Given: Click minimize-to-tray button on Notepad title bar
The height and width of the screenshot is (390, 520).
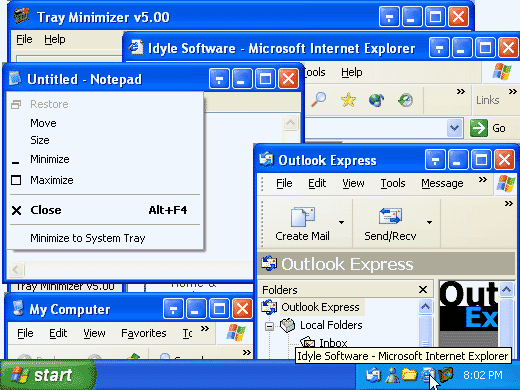Looking at the screenshot, I should point(219,79).
